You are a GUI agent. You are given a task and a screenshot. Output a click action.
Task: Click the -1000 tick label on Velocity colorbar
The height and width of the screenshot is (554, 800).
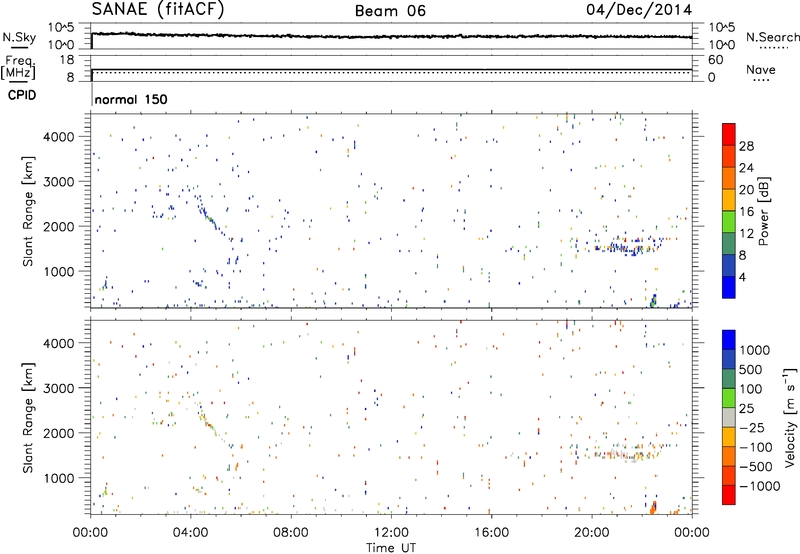click(760, 486)
